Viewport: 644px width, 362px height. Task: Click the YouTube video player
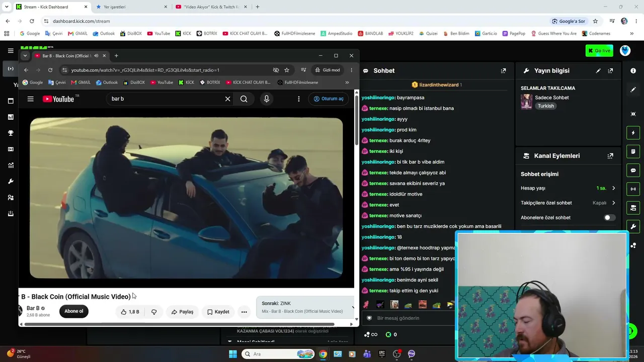click(186, 198)
